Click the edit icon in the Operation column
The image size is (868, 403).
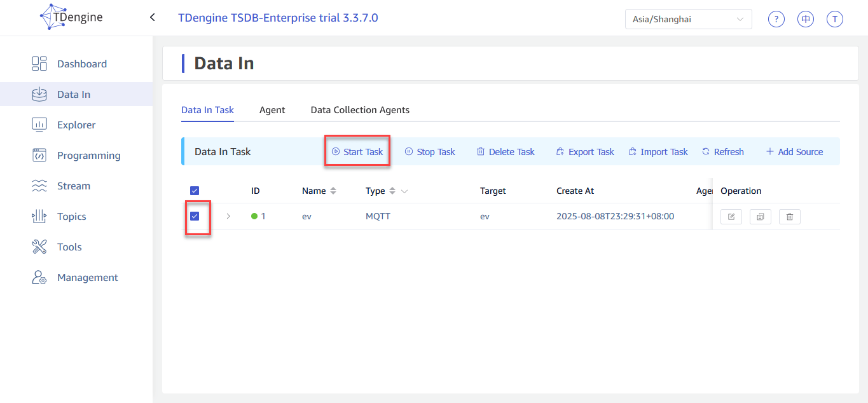click(x=731, y=217)
